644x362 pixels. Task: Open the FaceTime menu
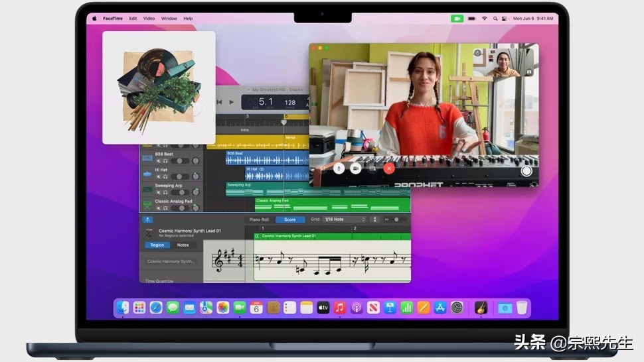(x=113, y=19)
